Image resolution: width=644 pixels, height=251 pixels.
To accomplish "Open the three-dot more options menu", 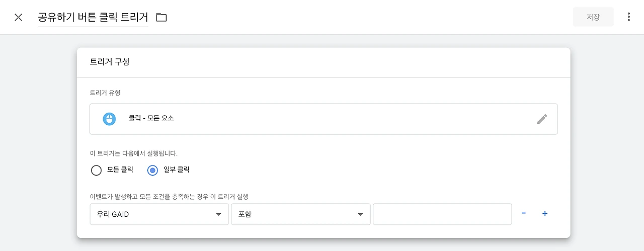I will (628, 17).
